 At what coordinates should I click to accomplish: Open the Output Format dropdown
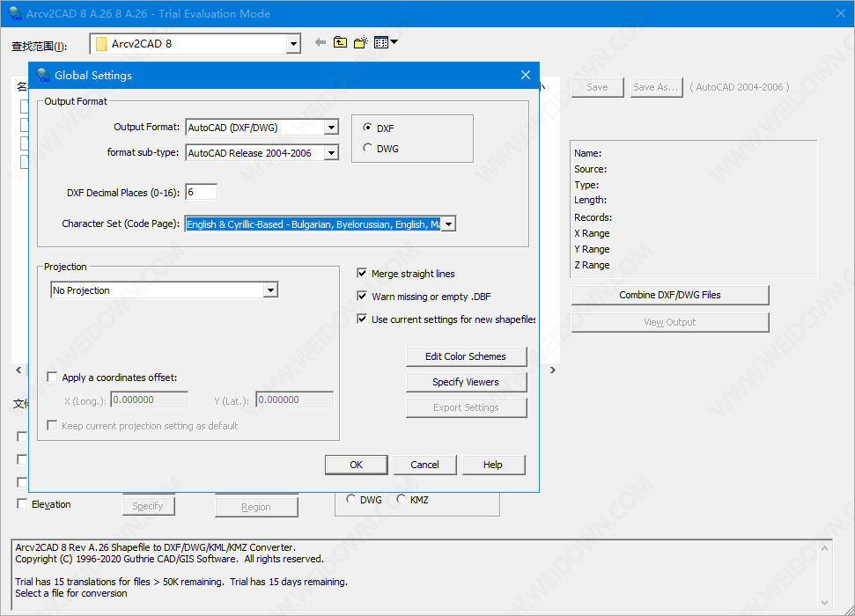(x=331, y=128)
